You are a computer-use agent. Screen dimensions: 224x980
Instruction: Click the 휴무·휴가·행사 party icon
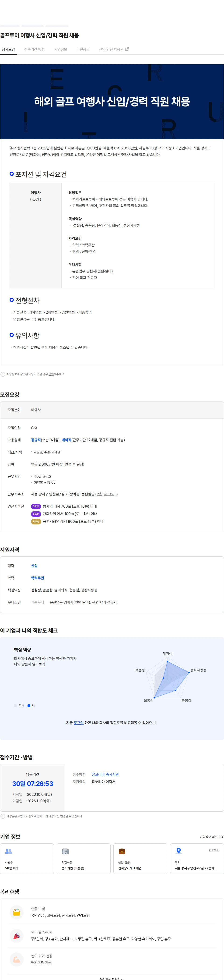pyautogui.click(x=16, y=935)
